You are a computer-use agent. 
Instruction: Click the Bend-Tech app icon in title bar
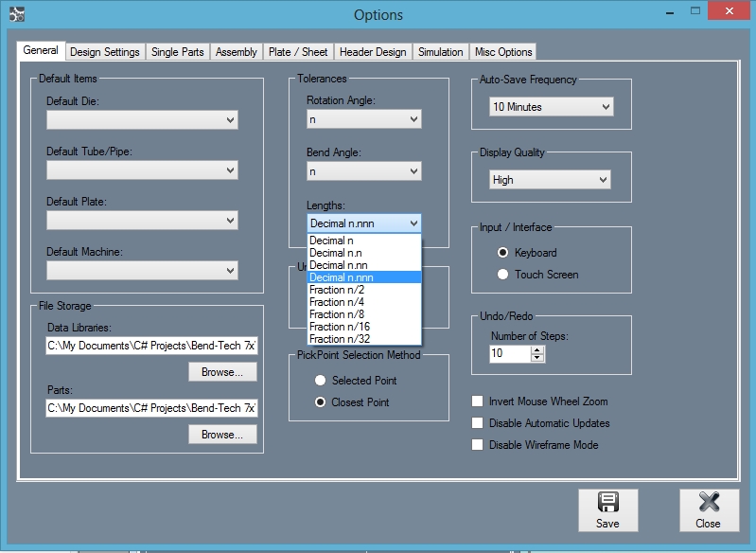[x=15, y=14]
